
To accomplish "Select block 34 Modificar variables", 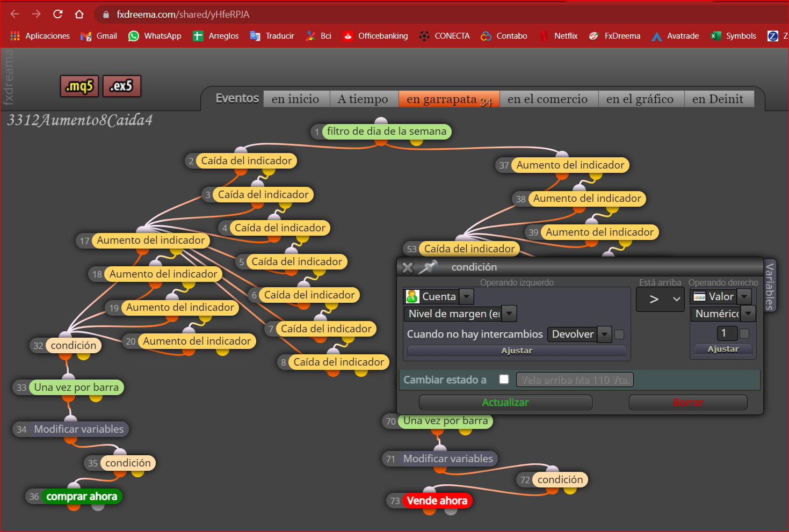I will [x=79, y=429].
